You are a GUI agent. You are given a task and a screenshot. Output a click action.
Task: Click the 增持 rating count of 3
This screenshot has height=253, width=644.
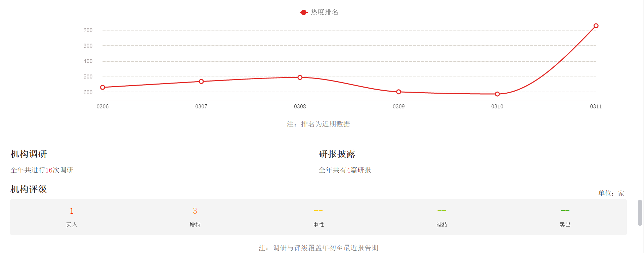pos(195,211)
